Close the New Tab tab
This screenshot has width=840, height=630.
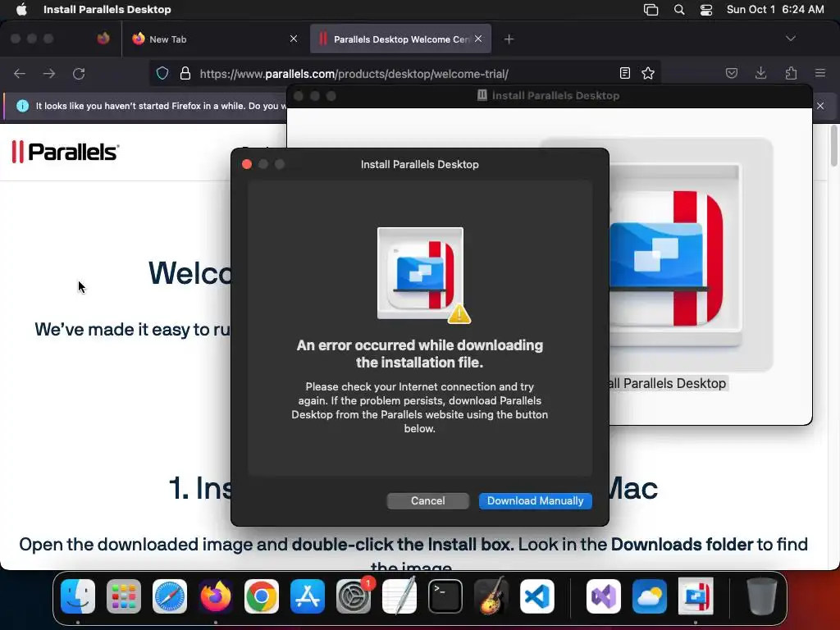(294, 39)
